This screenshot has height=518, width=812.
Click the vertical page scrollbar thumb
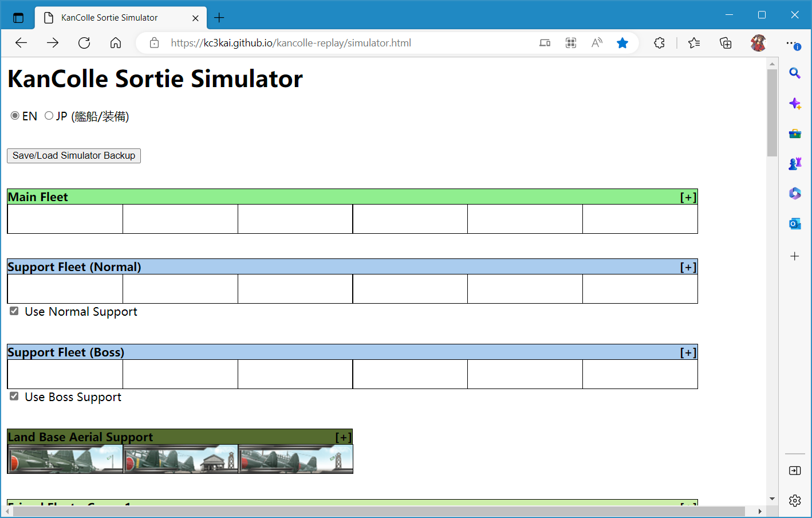[x=772, y=112]
